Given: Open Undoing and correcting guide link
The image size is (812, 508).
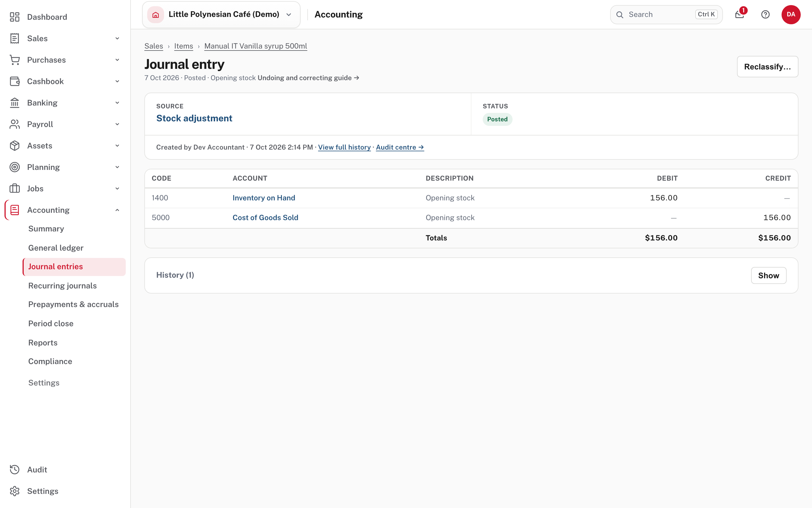Looking at the screenshot, I should coord(308,78).
